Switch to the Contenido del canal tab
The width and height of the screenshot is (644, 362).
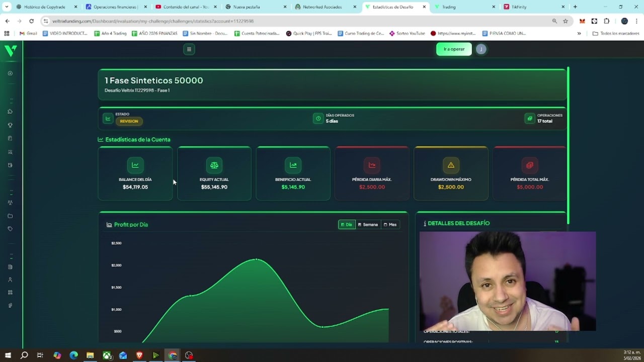pos(186,7)
